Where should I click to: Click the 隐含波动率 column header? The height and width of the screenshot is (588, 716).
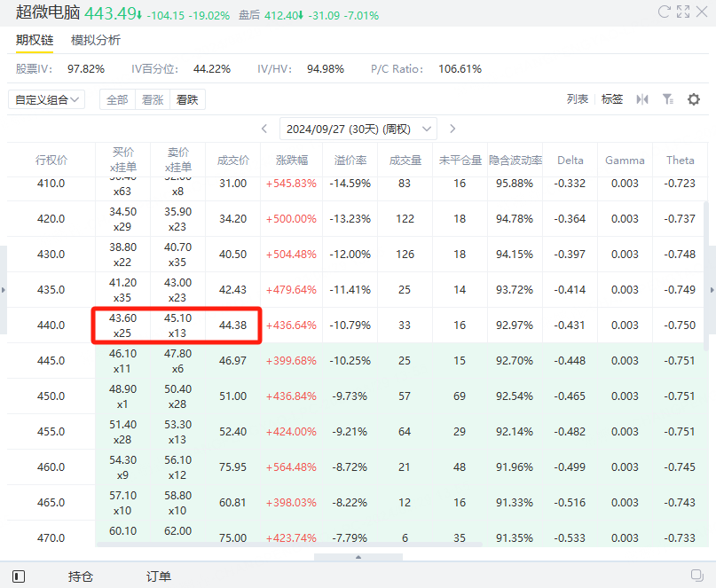(515, 161)
